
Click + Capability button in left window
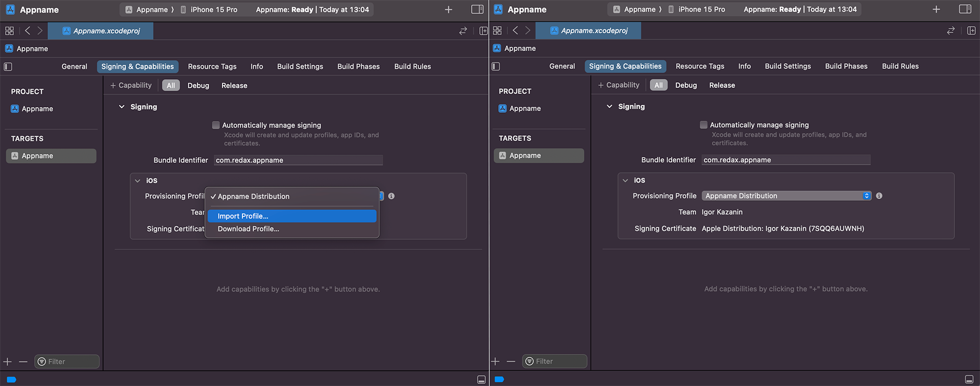(x=131, y=85)
